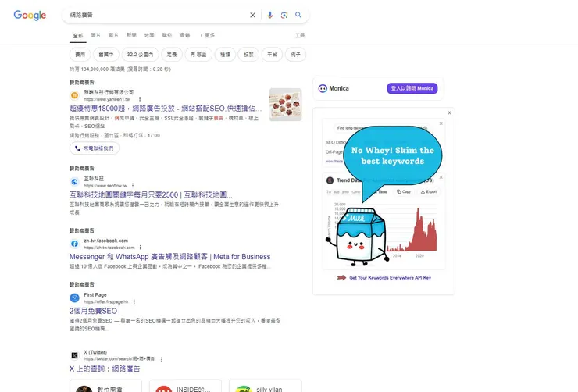
Task: Click the food thumbnail beside the first ad
Action: point(285,105)
